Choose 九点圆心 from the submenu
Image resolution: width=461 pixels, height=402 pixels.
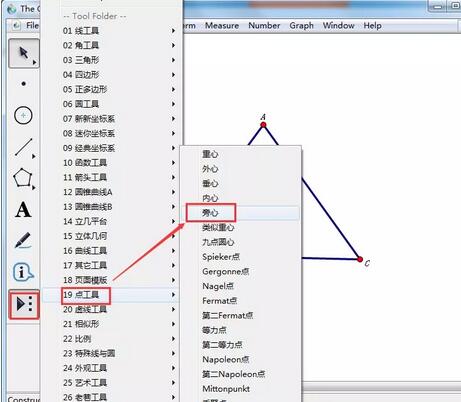pos(240,242)
